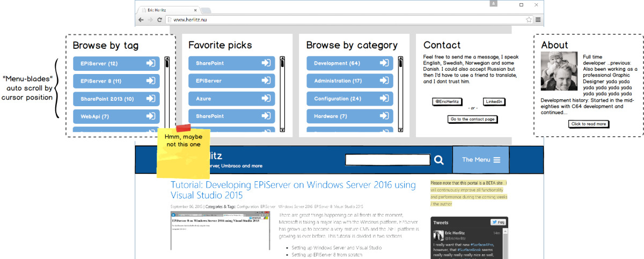Click arrow icon on EPiServer (12) tag
The image size is (644, 259).
click(x=151, y=64)
